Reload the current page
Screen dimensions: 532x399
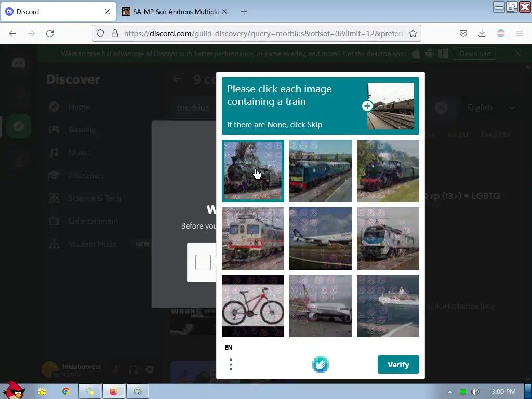point(50,33)
